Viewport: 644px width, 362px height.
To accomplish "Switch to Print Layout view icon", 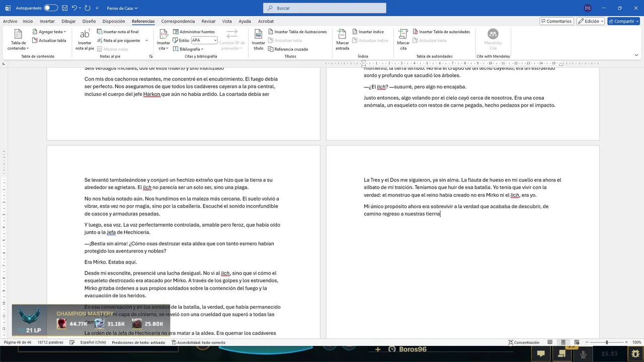I will click(x=563, y=342).
